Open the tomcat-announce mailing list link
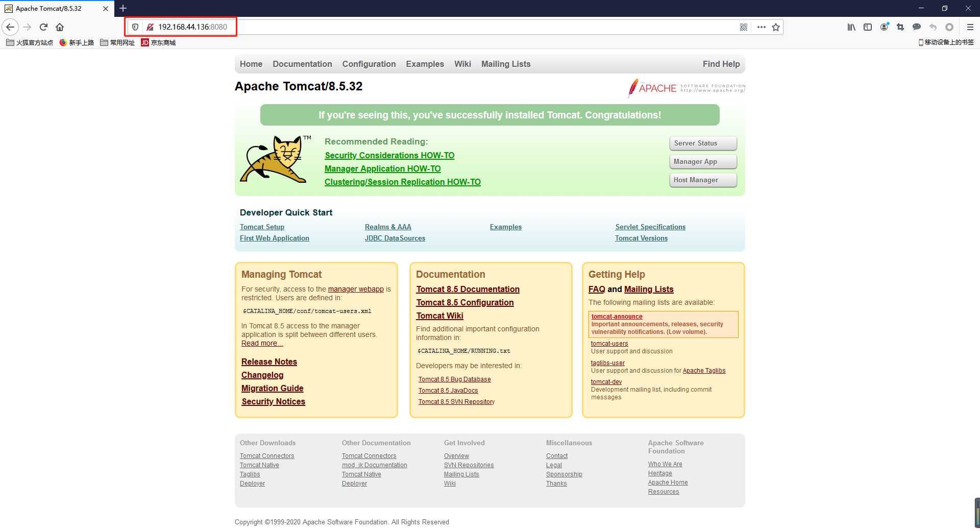Viewport: 980px width, 531px height. coord(617,317)
